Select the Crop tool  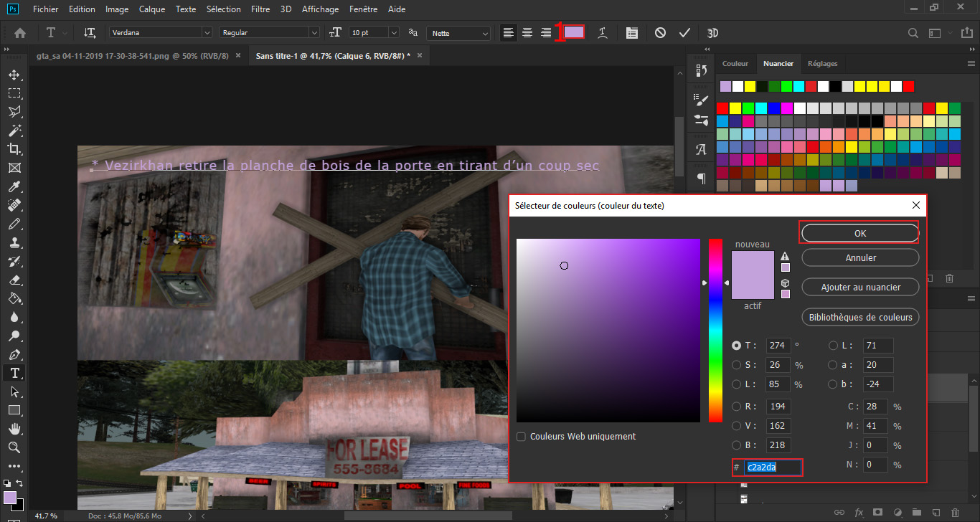pyautogui.click(x=14, y=149)
